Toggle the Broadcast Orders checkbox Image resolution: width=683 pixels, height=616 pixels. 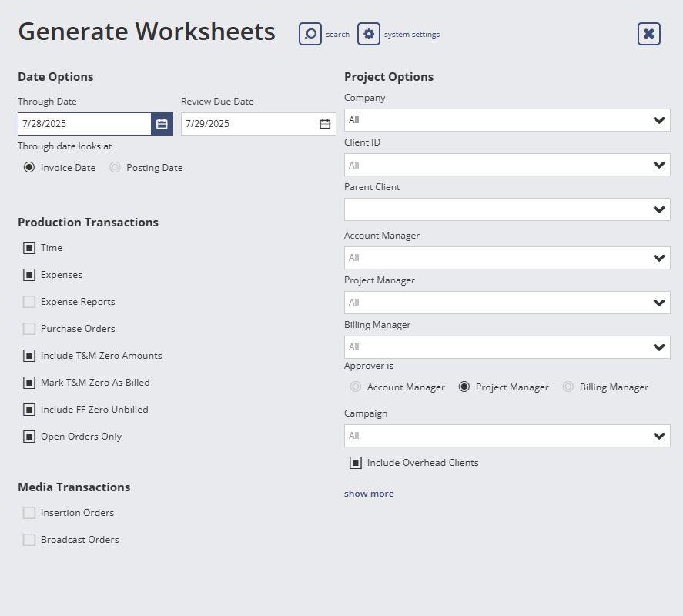click(x=29, y=539)
